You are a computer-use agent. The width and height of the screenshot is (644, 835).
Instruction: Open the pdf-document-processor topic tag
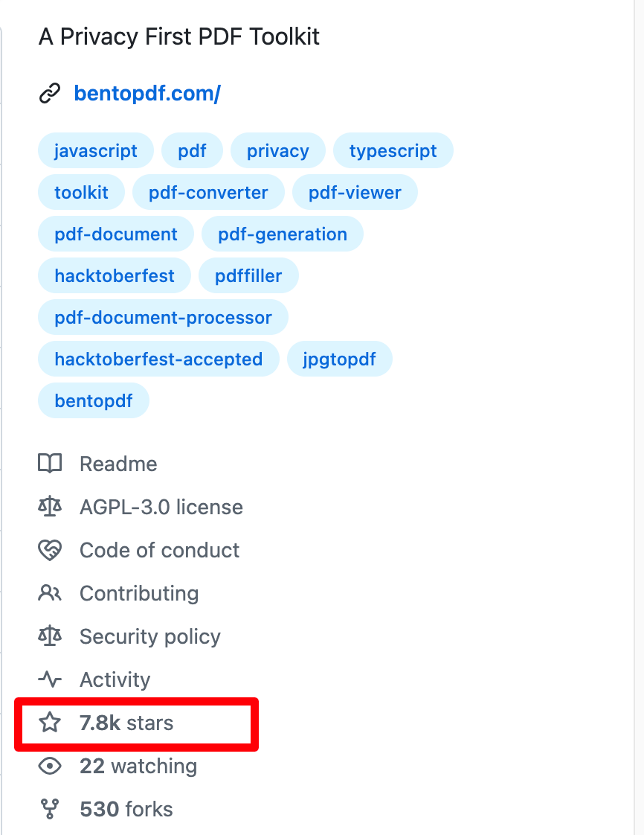point(163,318)
